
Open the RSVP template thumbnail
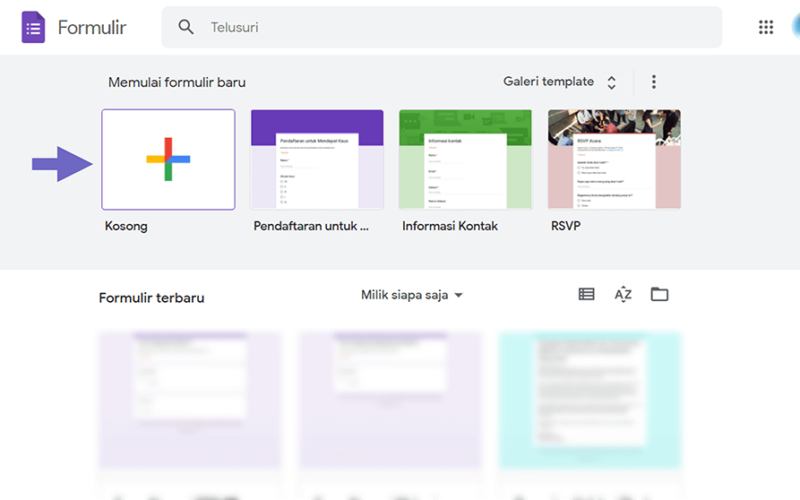click(614, 159)
